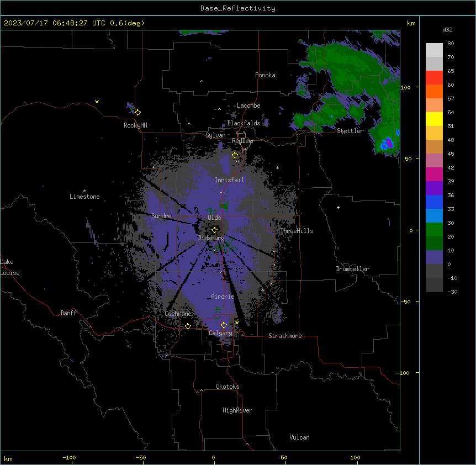Viewport: 476px width, 465px height.
Task: Click the Banff label
Action: (68, 313)
